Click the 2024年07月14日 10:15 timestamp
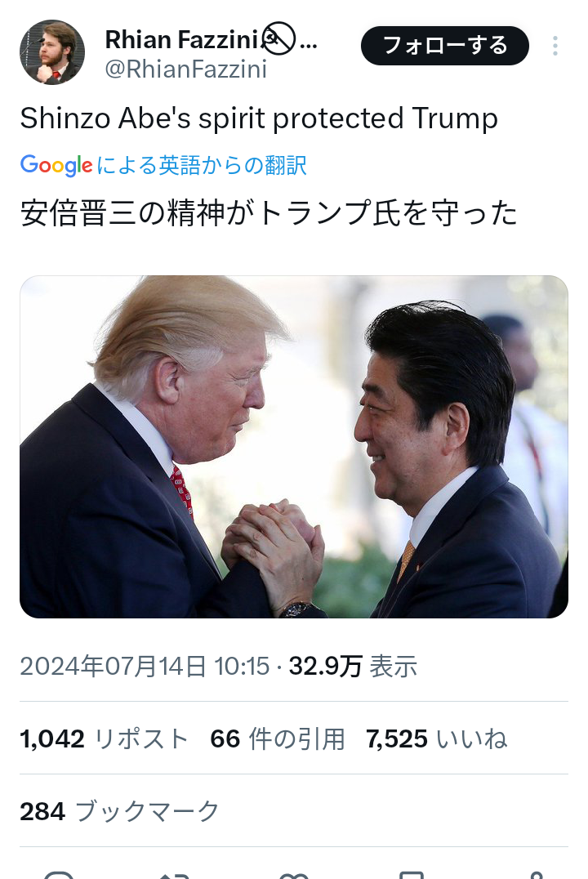The image size is (588, 879). (x=145, y=667)
